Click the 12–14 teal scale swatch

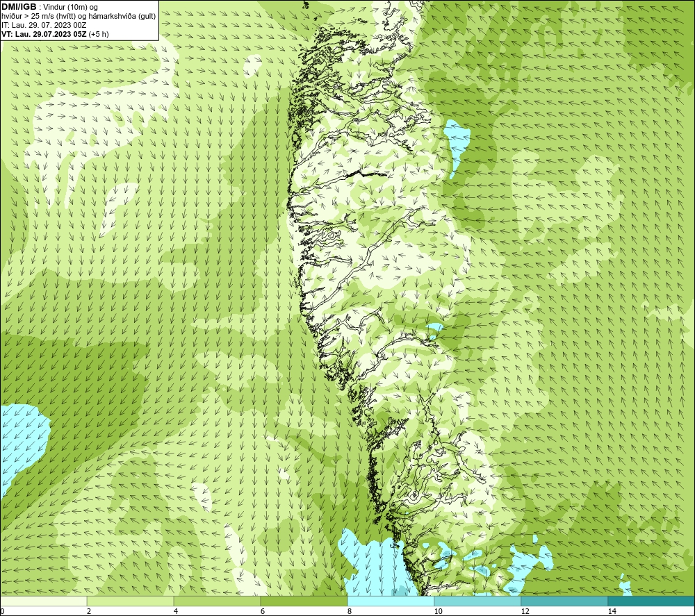click(x=564, y=601)
